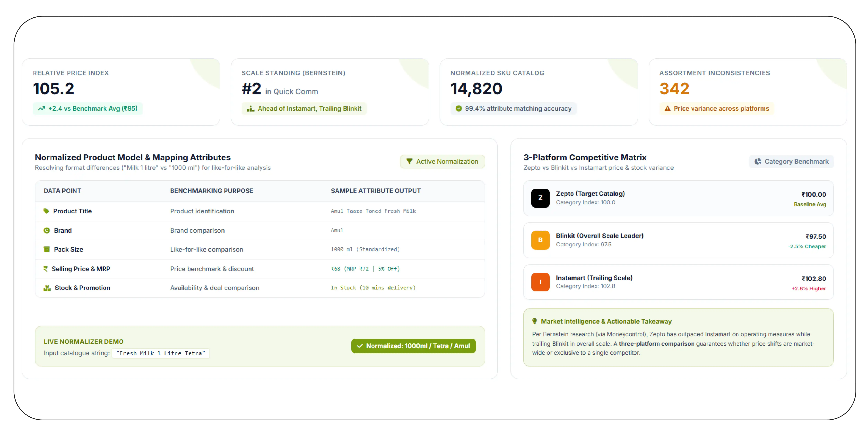Click the LIVE NORMALIZER DEMO heading
The image size is (868, 431).
(x=83, y=342)
